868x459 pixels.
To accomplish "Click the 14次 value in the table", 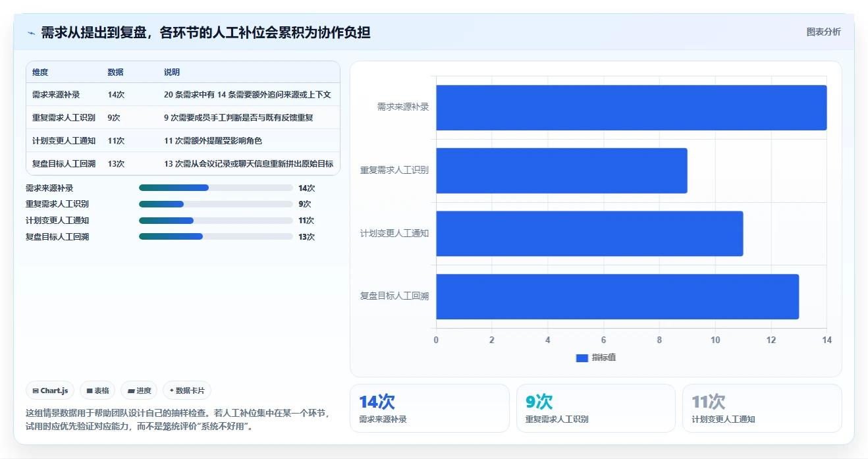I will pyautogui.click(x=116, y=95).
